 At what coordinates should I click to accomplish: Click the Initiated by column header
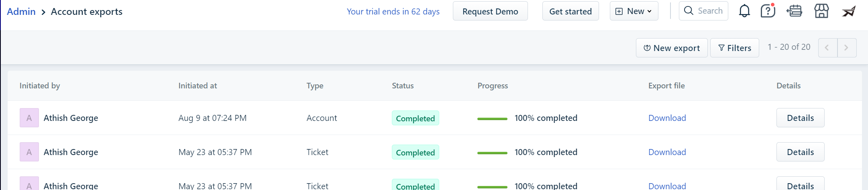[x=40, y=86]
